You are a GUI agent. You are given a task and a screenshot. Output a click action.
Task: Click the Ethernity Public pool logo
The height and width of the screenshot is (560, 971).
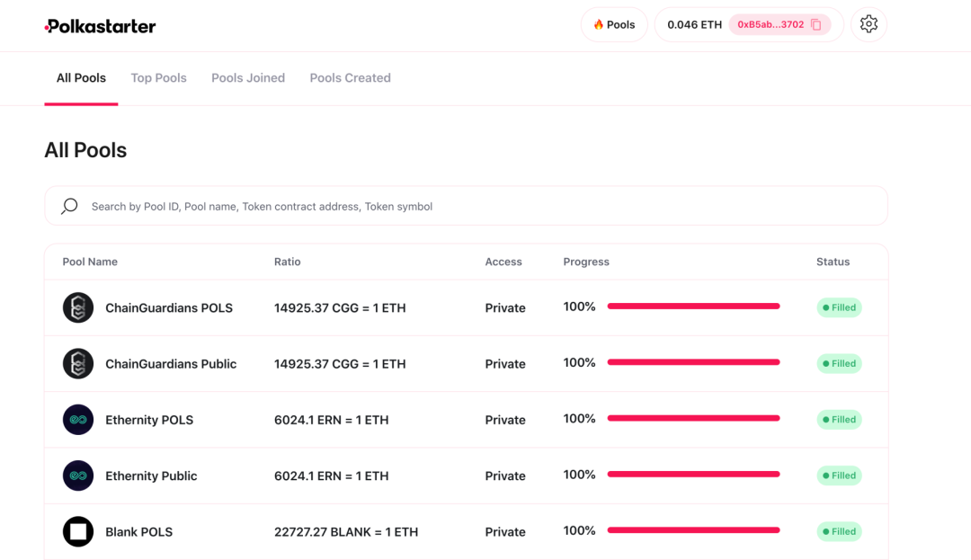[78, 476]
